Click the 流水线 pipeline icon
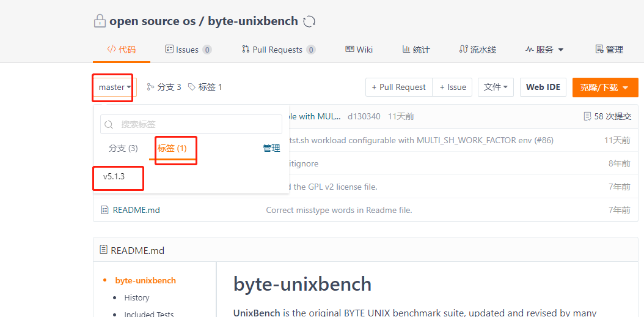 click(463, 50)
